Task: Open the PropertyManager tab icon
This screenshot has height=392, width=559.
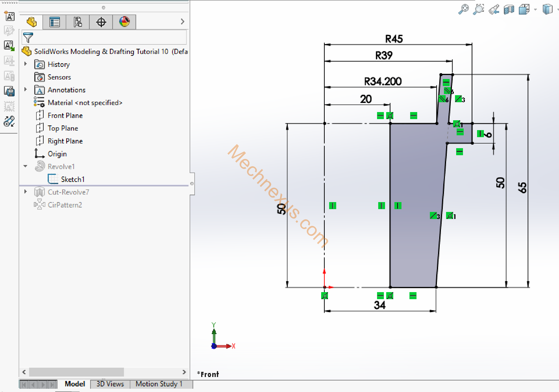Action: (x=54, y=22)
